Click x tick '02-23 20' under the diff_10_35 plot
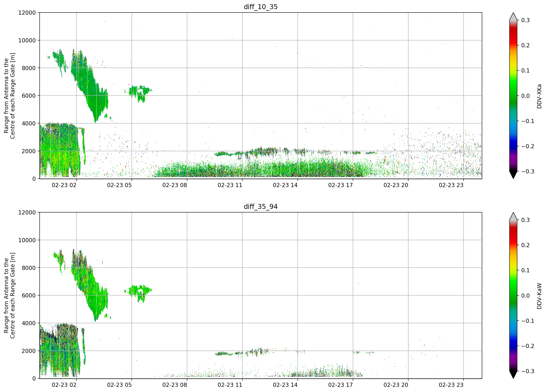This screenshot has height=392, width=546. (x=396, y=185)
